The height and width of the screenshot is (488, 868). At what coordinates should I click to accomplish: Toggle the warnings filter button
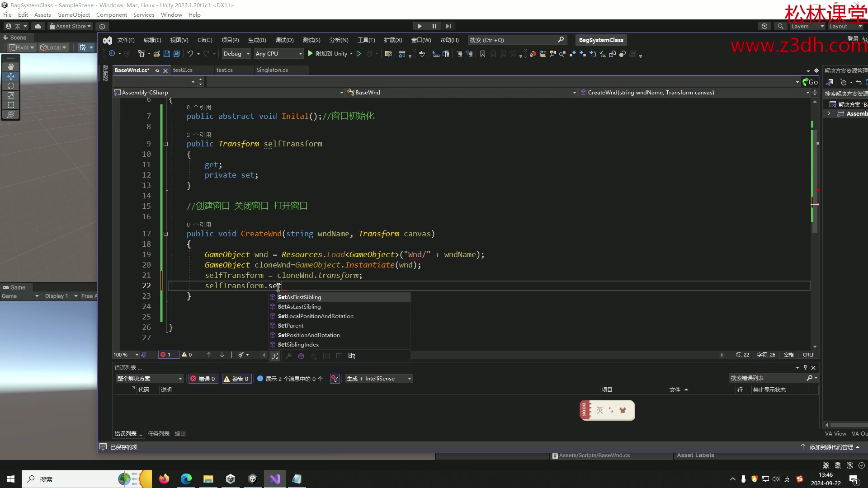(x=236, y=379)
